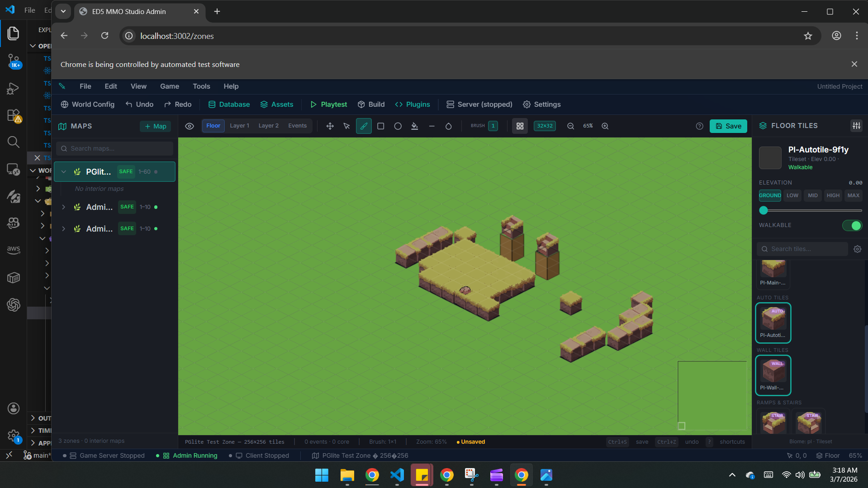Switch to Layer 1 tab

pyautogui.click(x=239, y=126)
